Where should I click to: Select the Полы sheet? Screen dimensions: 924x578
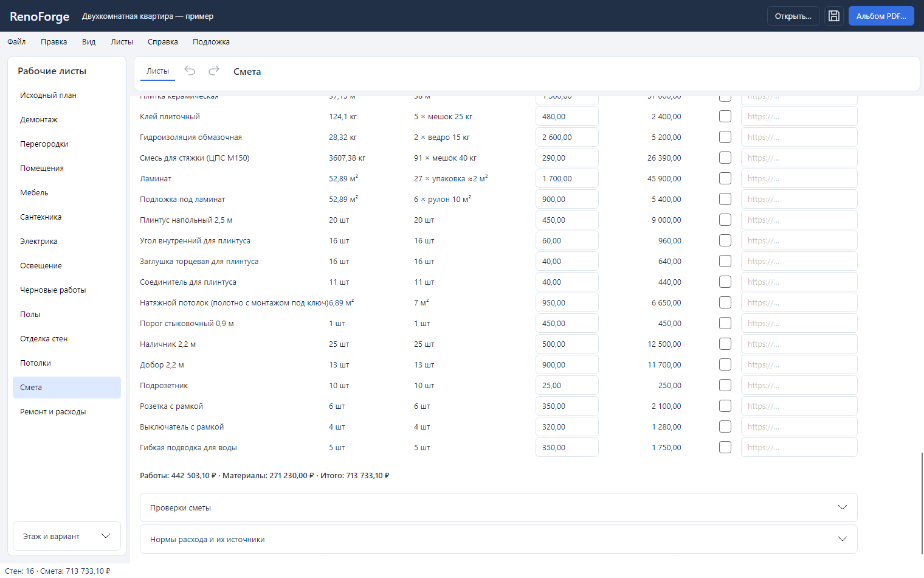tap(67, 315)
